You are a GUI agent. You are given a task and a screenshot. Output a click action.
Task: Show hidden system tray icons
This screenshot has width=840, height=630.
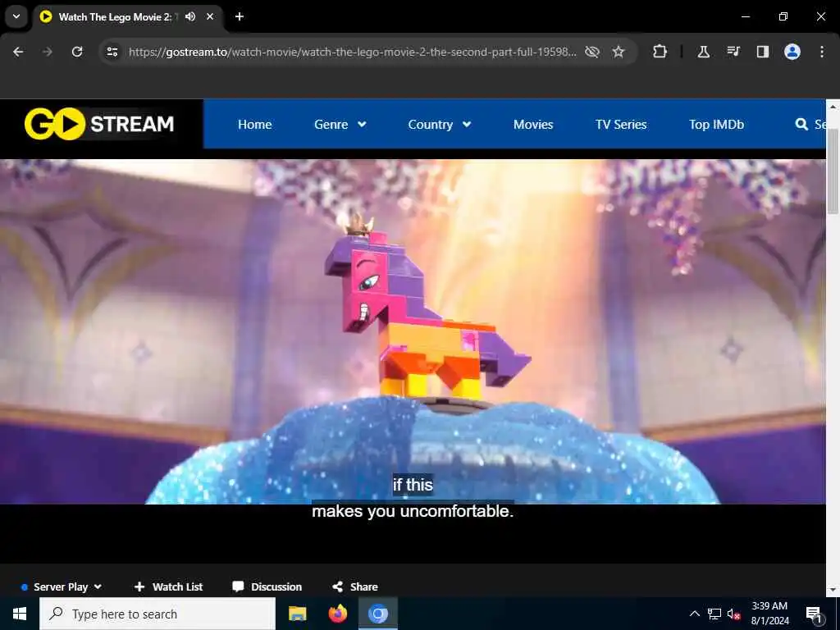coord(694,614)
